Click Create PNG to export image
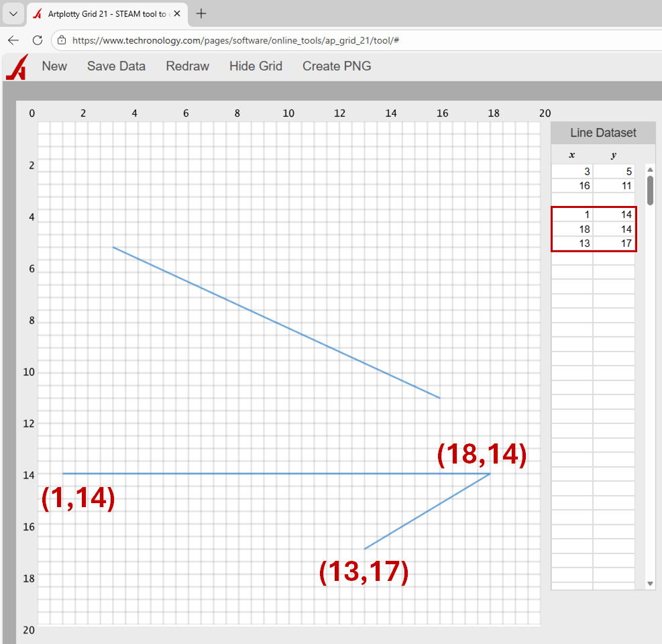 (337, 66)
